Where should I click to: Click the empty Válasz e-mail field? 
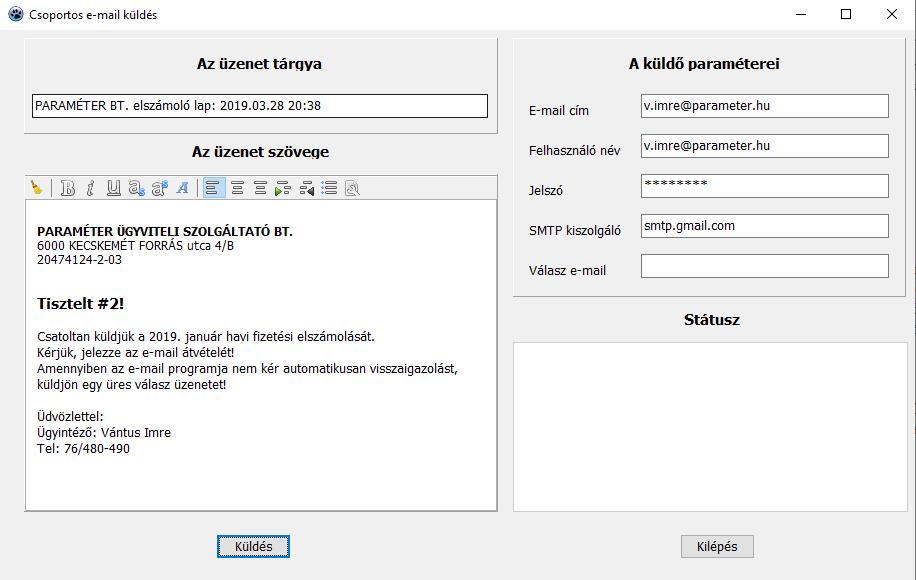point(765,266)
